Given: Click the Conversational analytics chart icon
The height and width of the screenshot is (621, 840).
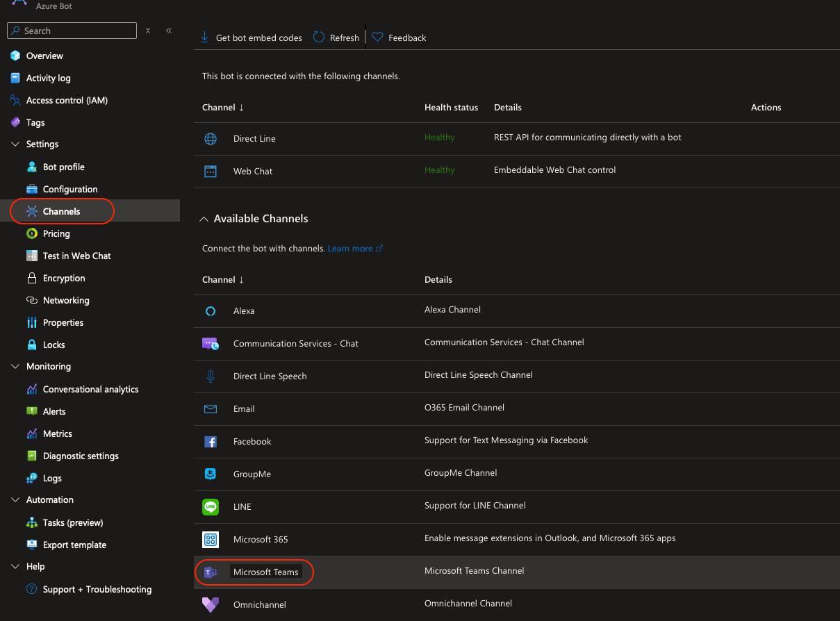Looking at the screenshot, I should pyautogui.click(x=32, y=389).
